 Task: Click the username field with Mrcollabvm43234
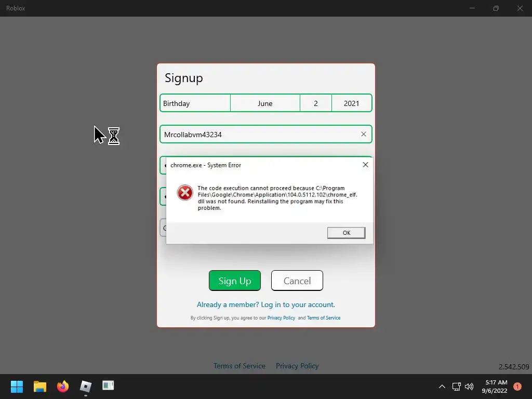tap(266, 135)
